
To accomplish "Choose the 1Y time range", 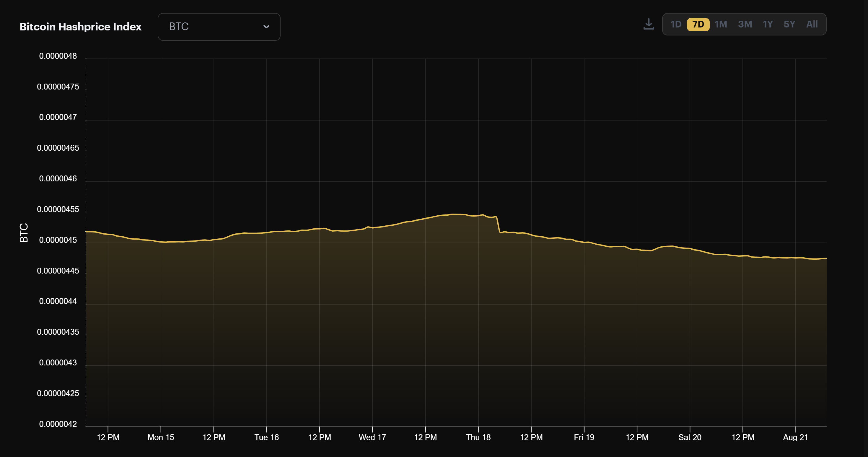I will (x=768, y=24).
